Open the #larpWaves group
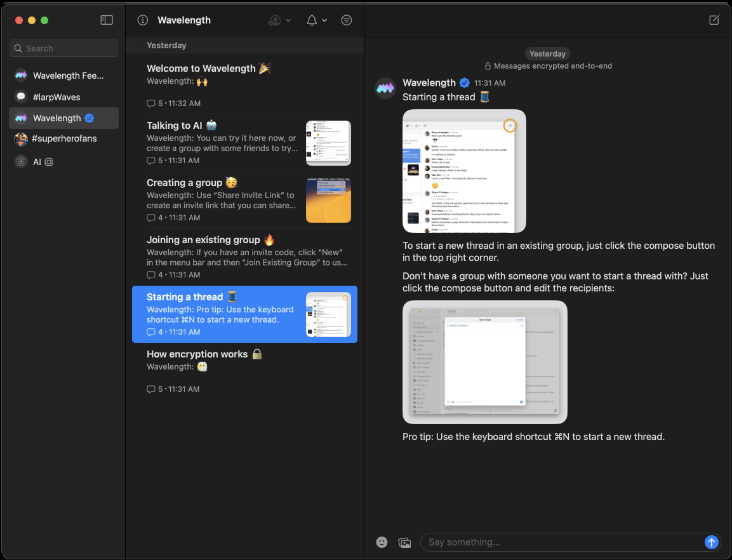Image resolution: width=732 pixels, height=560 pixels. point(64,97)
